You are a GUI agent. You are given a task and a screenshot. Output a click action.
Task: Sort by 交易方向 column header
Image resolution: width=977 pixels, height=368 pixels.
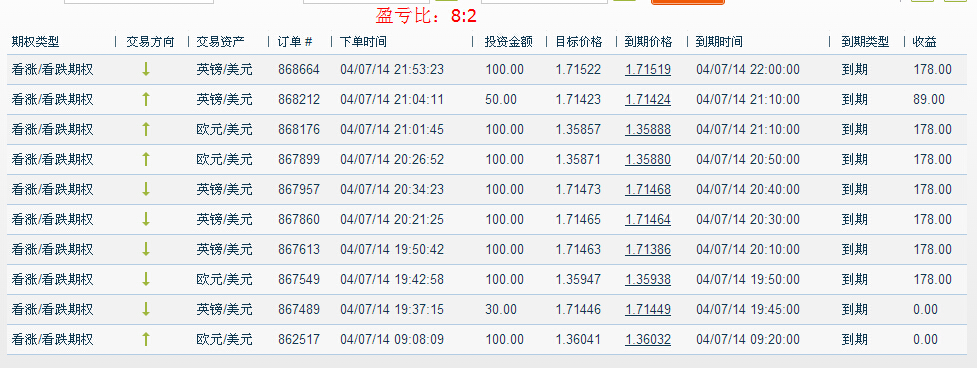(x=150, y=42)
